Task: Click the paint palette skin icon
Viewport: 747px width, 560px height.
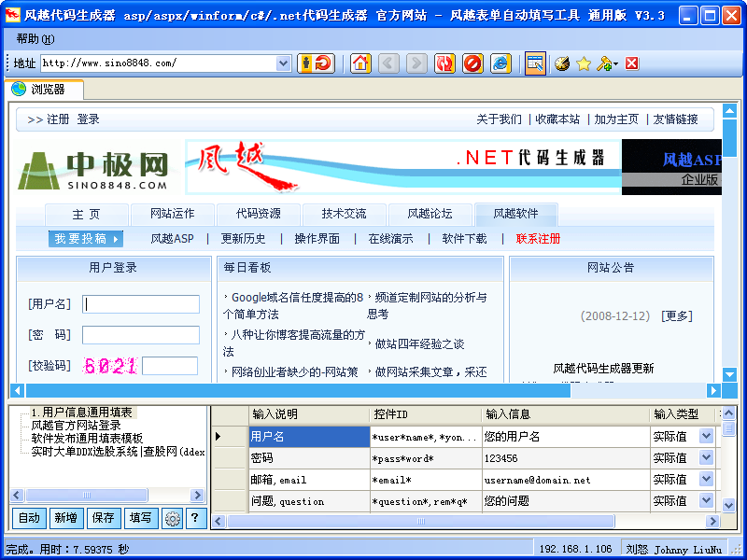Action: (562, 63)
